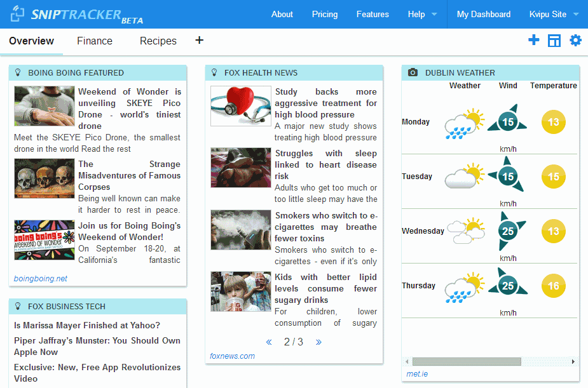This screenshot has width=588, height=388.
Task: Open the blue settings gear icon
Action: pyautogui.click(x=575, y=40)
